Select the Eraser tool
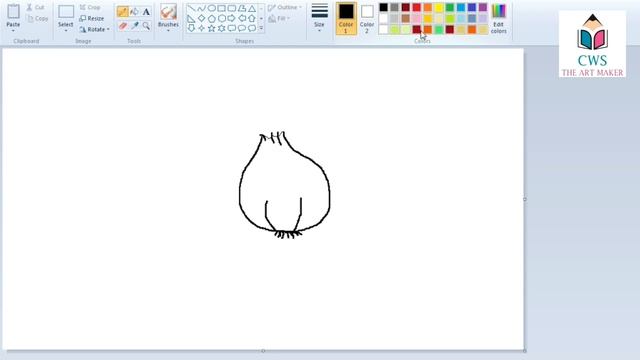Image resolution: width=640 pixels, height=360 pixels. (x=122, y=26)
